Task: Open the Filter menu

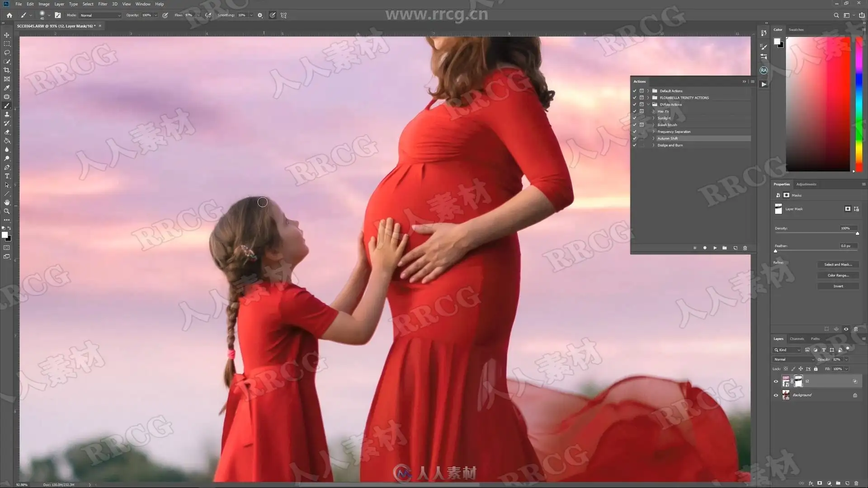Action: coord(103,4)
